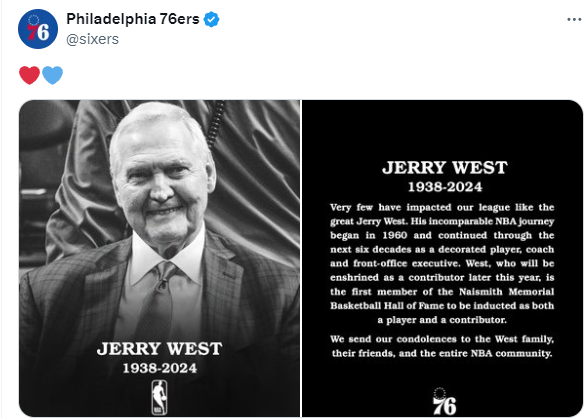Click the blue heart emoji
The height and width of the screenshot is (419, 585).
pyautogui.click(x=52, y=75)
